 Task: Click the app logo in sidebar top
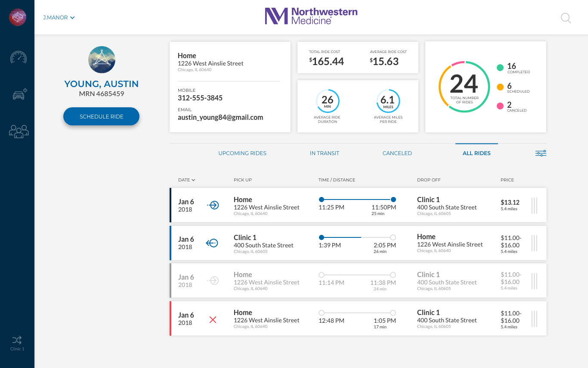18,17
